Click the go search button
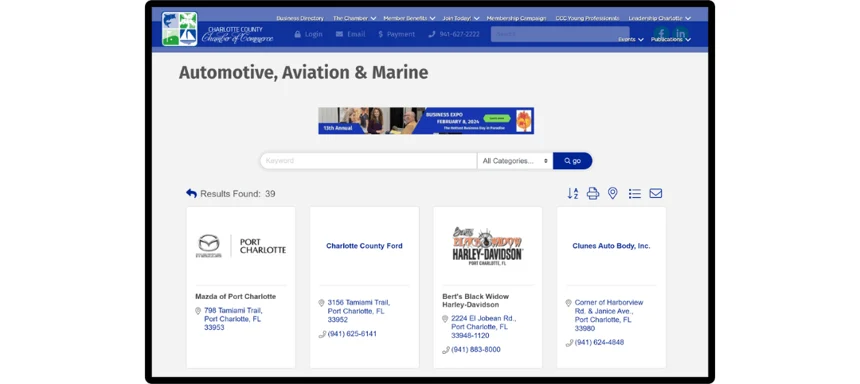The image size is (860, 384). point(573,161)
